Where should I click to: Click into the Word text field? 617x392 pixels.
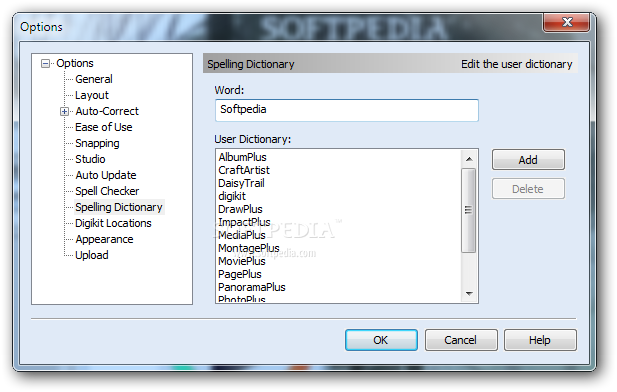click(x=347, y=110)
